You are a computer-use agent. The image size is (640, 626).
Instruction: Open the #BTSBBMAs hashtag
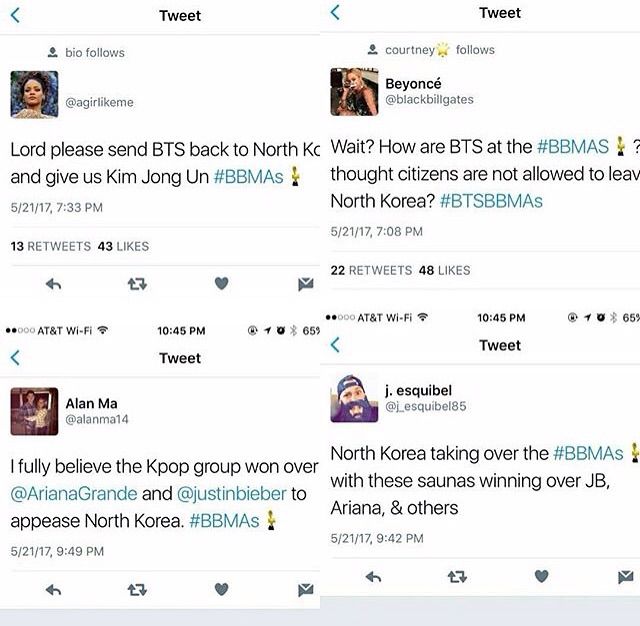pyautogui.click(x=491, y=201)
